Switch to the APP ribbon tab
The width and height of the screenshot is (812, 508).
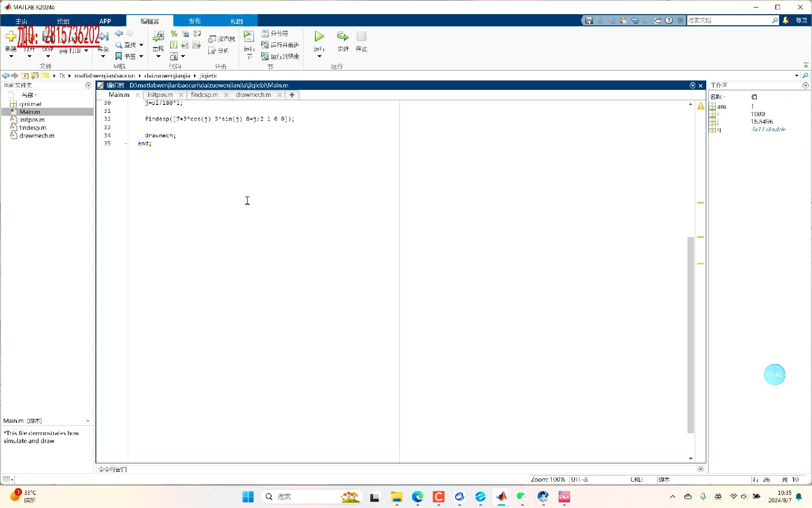point(105,21)
